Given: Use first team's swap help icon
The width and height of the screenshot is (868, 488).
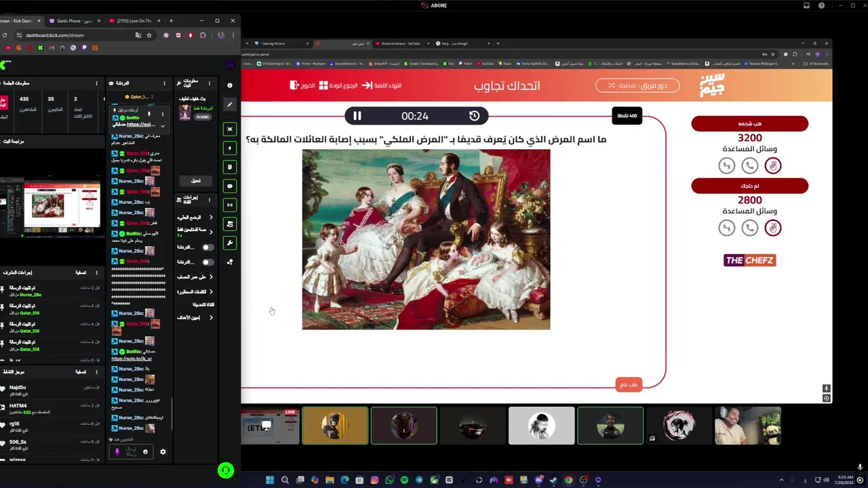Looking at the screenshot, I should (x=726, y=165).
